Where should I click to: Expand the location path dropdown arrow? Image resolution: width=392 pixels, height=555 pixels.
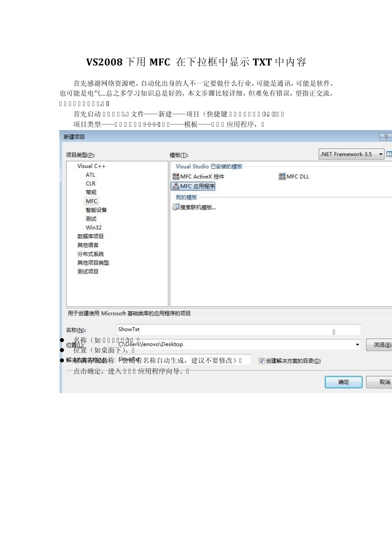coord(357,344)
